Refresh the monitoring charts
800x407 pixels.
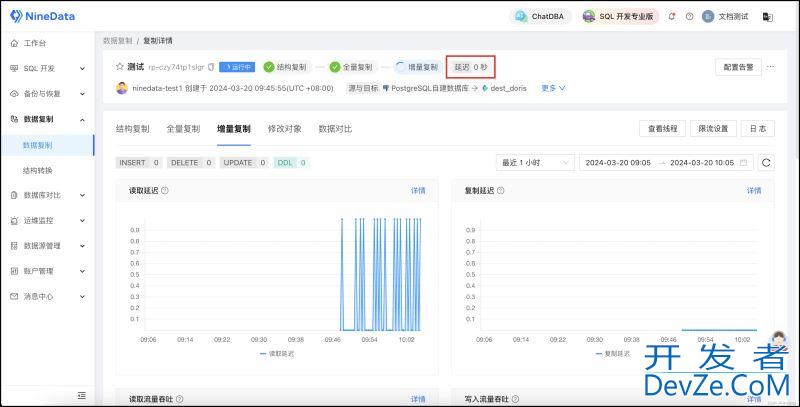[x=766, y=163]
